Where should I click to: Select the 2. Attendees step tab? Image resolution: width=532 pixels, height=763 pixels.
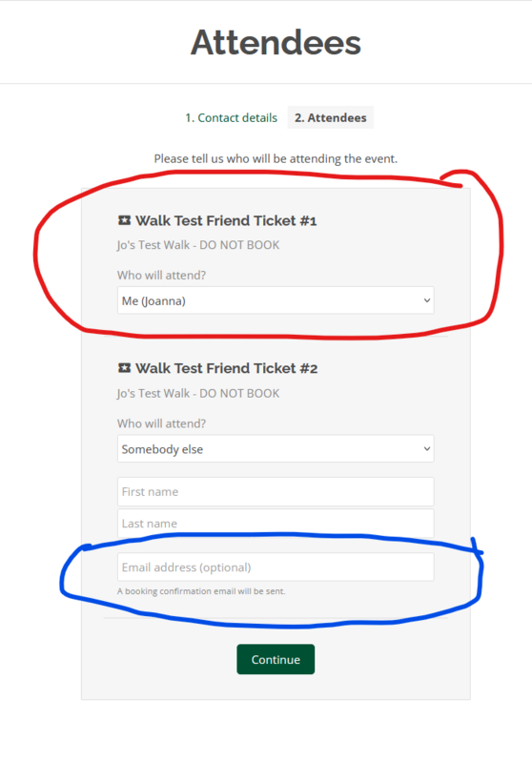pos(331,117)
